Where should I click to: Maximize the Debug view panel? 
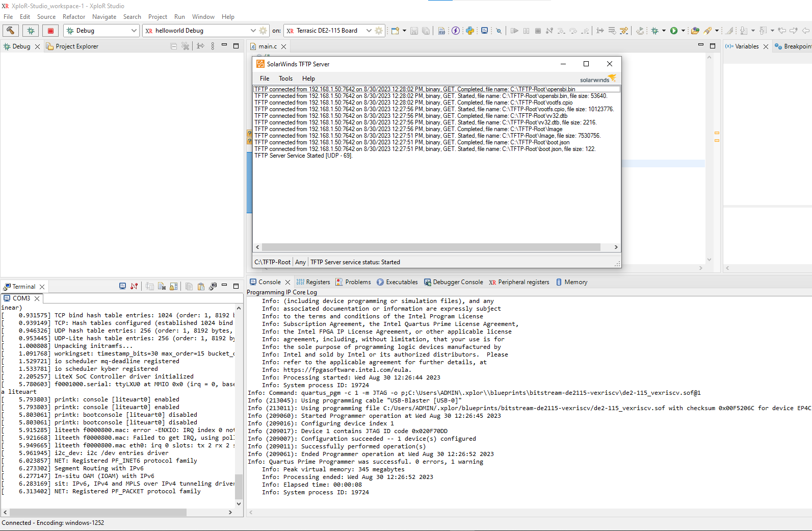pyautogui.click(x=236, y=46)
